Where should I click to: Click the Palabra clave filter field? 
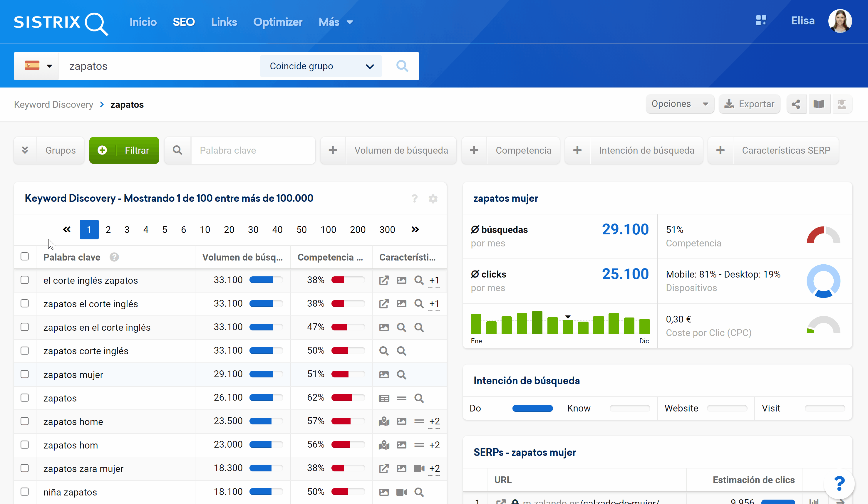point(253,150)
